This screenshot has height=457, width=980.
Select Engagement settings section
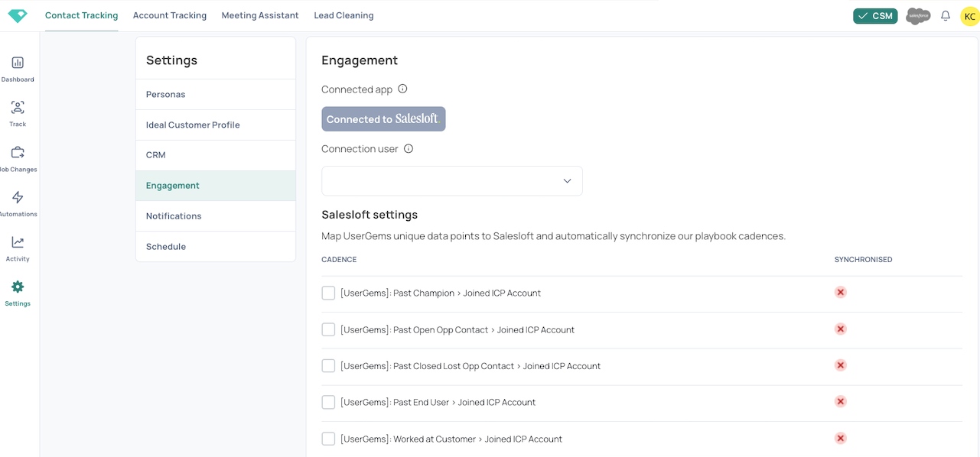216,186
